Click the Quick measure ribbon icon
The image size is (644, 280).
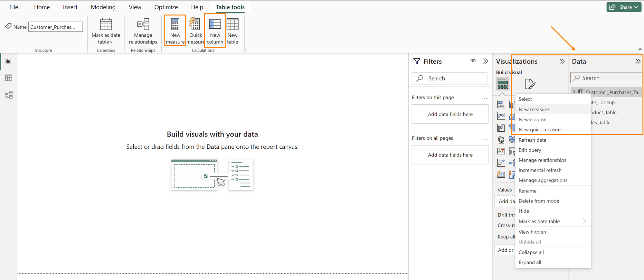click(x=195, y=25)
